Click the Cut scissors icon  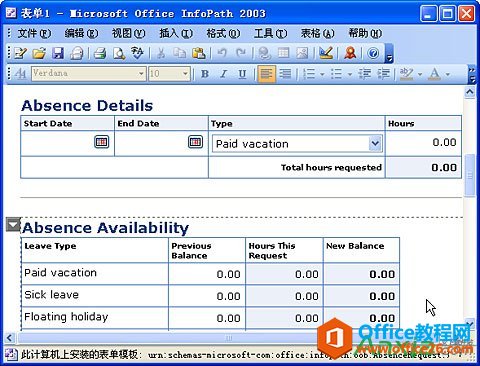pos(161,53)
